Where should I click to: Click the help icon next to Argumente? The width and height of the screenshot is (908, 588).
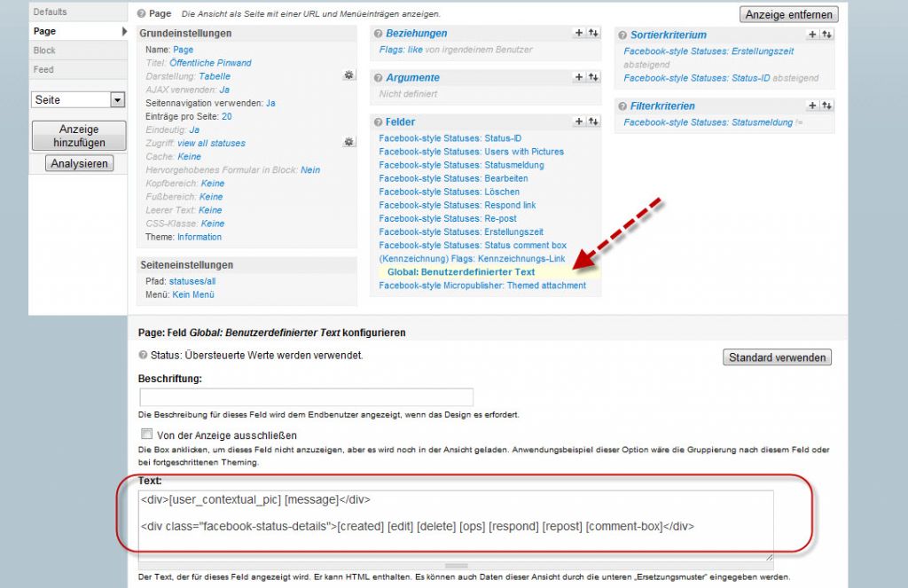(x=380, y=78)
